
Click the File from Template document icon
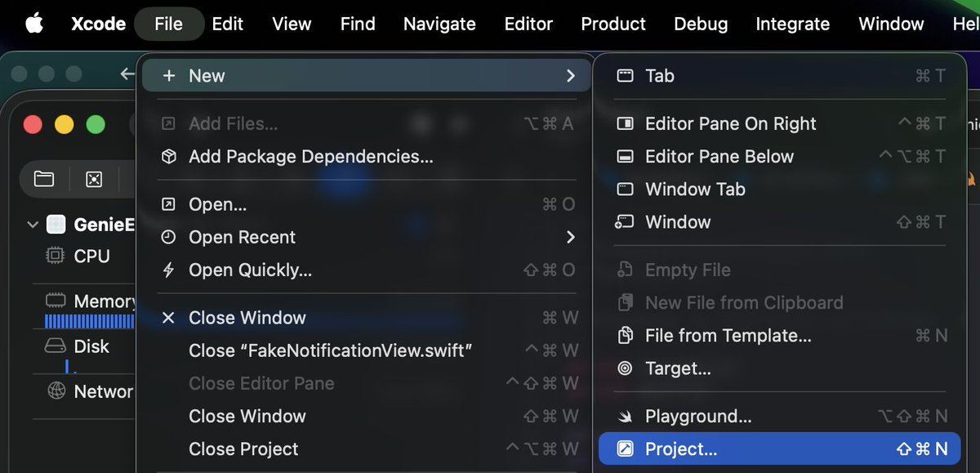(625, 335)
